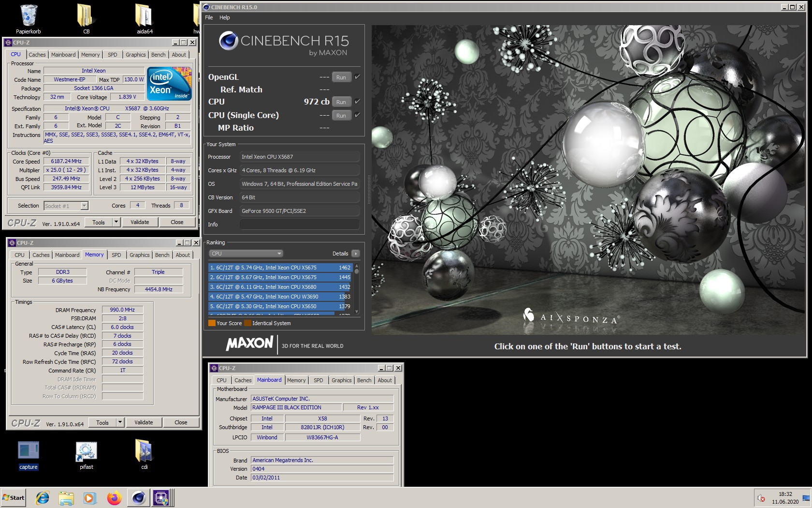Open the cdi folder on desktop
812x508 pixels.
pos(144,455)
